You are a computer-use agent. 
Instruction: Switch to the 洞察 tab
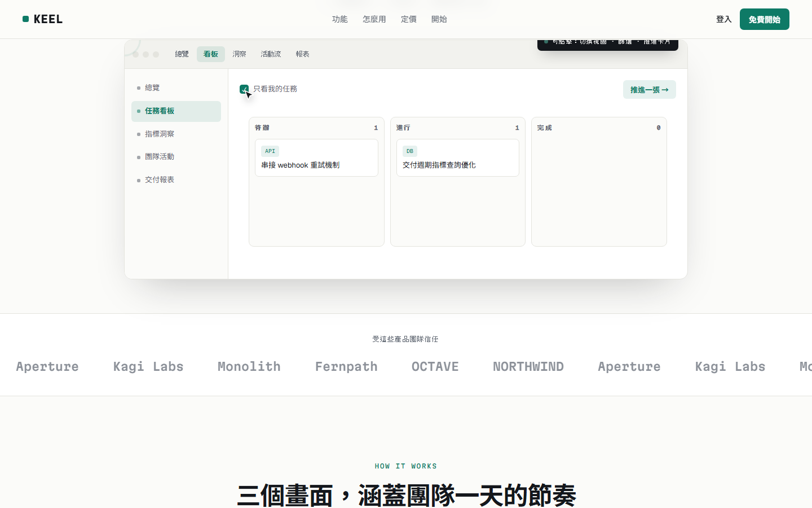tap(240, 54)
